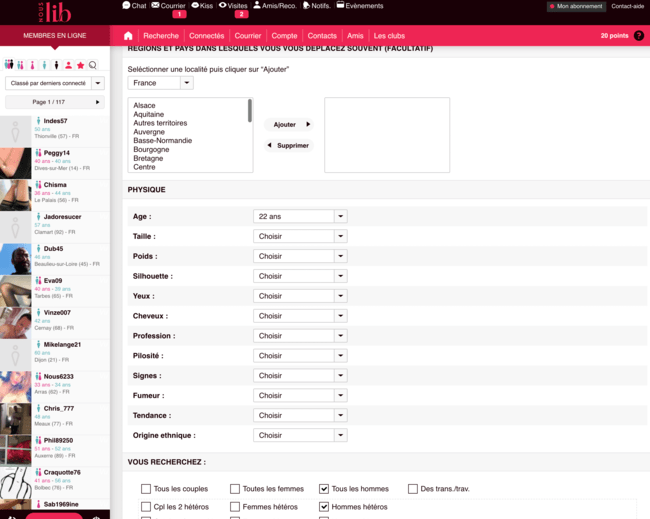This screenshot has width=650, height=519.
Task: Open the Amis menu in pink bar
Action: click(x=355, y=36)
